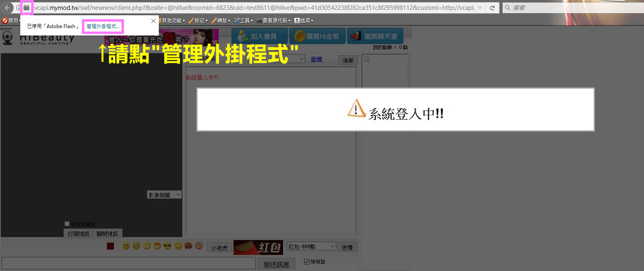This screenshot has width=644, height=271.
Task: Insert the red frog-face emoji
Action: 199,246
